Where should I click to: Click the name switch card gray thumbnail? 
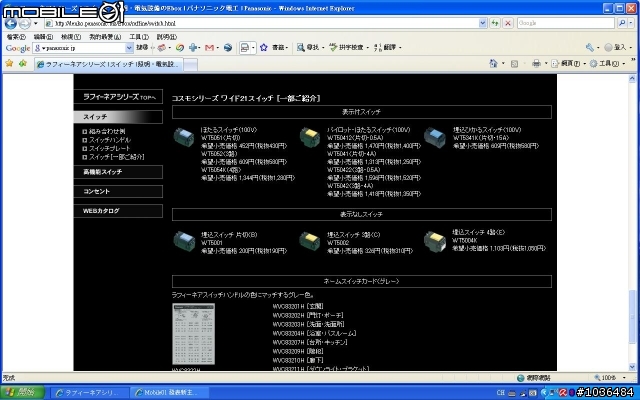click(193, 334)
